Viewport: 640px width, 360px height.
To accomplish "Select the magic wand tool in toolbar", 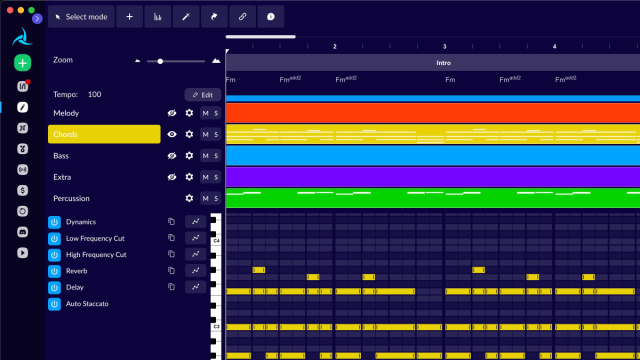I will pos(186,17).
